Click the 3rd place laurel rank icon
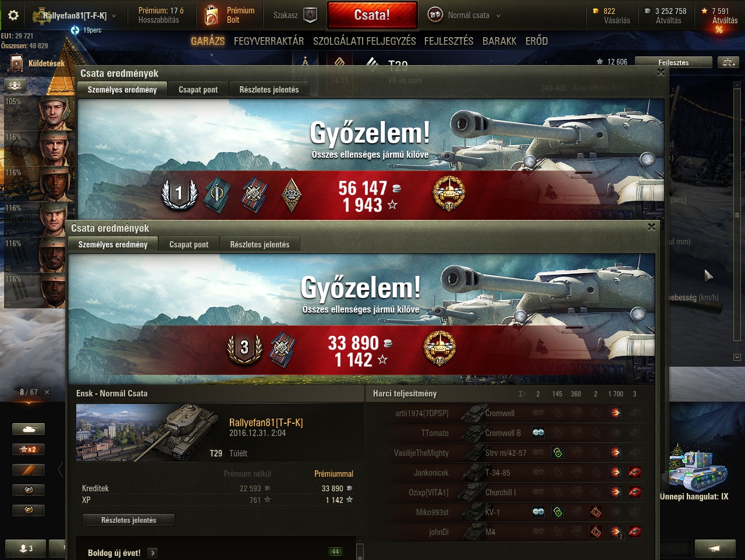This screenshot has height=560, width=745. 244,348
